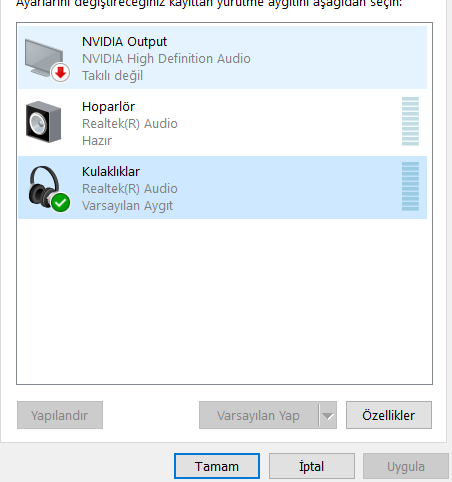Click the Varsayılan Yap button
The image size is (452, 482).
259,415
